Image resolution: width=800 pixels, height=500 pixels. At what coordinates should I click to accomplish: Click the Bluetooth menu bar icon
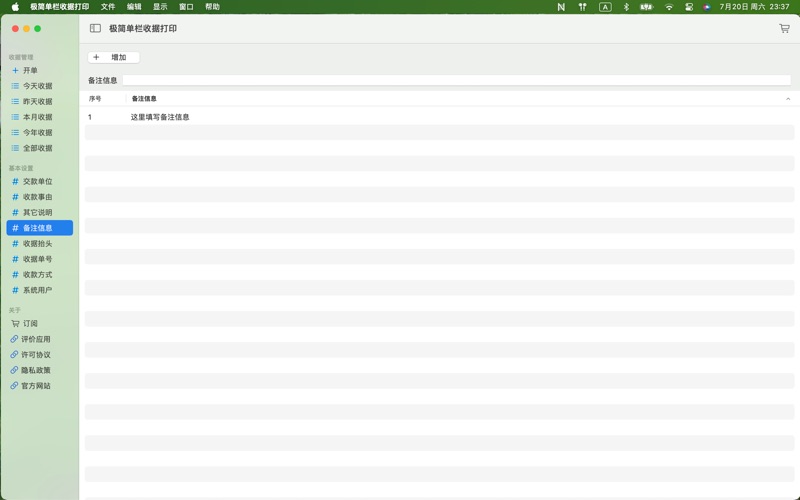click(626, 7)
